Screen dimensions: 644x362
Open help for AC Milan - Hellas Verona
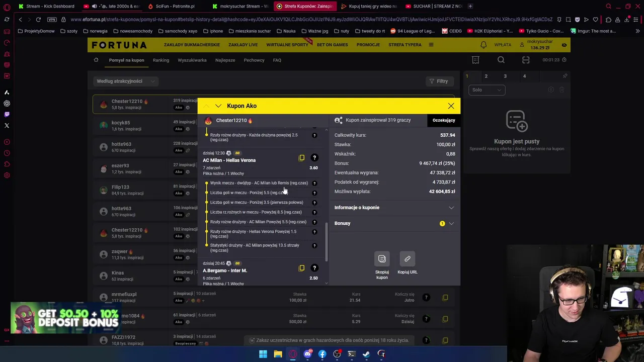point(314,158)
